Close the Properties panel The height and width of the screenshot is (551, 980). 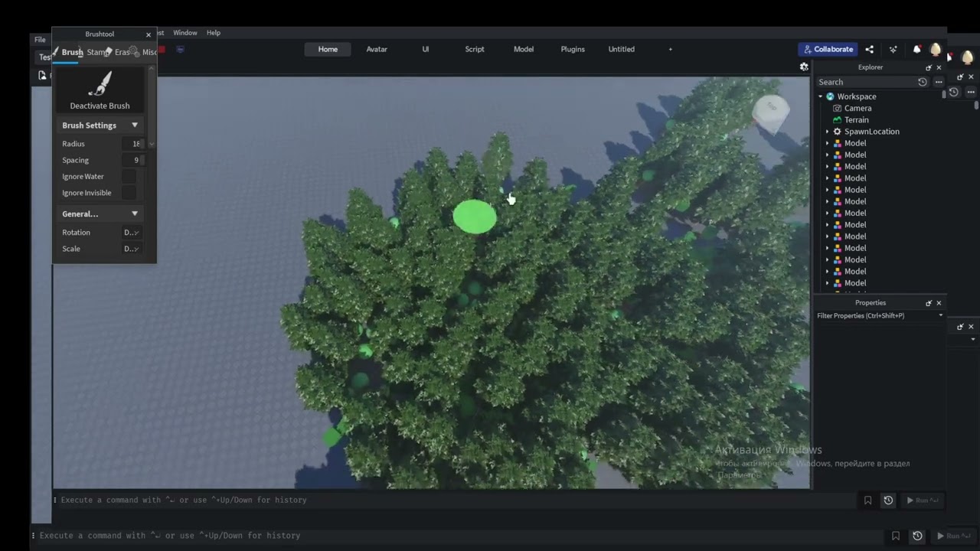pos(939,303)
